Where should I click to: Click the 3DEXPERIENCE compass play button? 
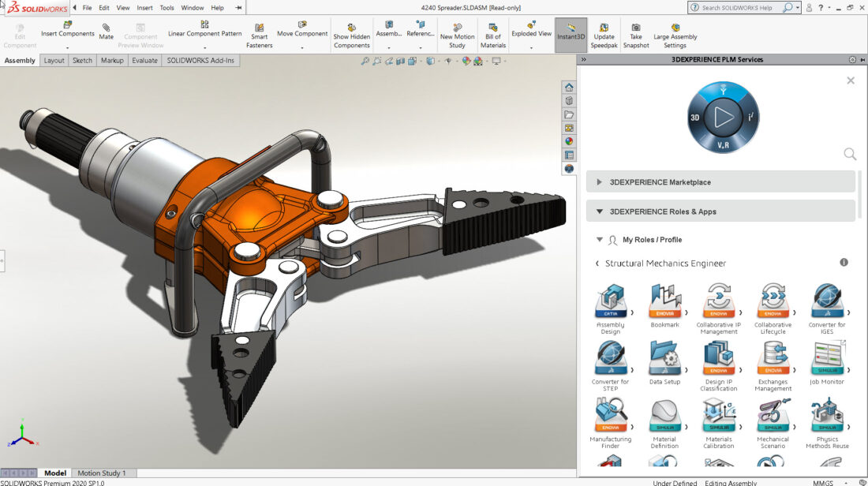tap(723, 118)
